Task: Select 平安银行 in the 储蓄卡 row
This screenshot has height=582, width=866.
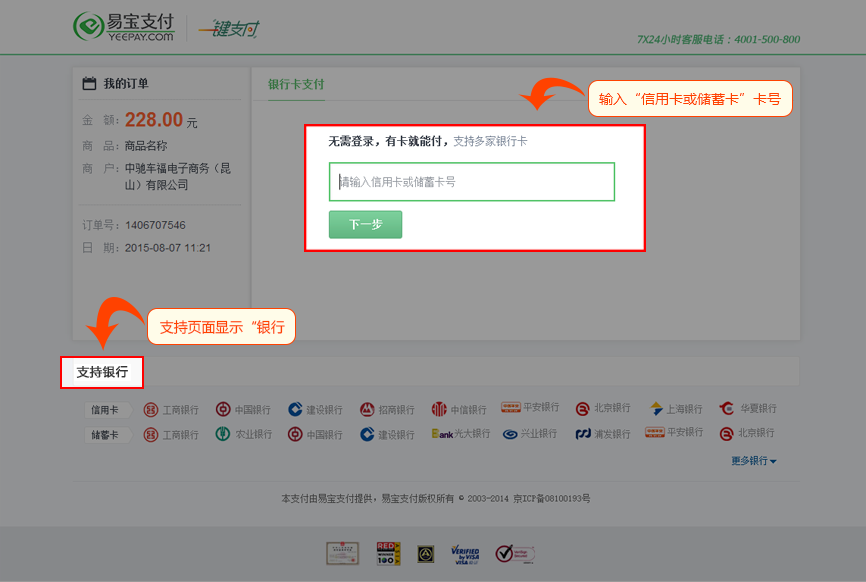Action: (674, 432)
